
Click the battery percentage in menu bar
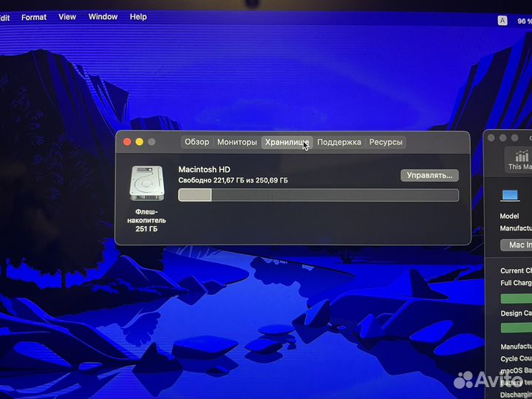click(x=525, y=21)
